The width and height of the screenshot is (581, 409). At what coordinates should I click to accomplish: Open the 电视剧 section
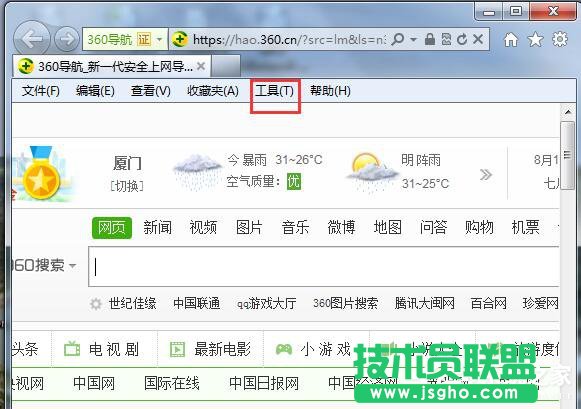click(x=114, y=349)
